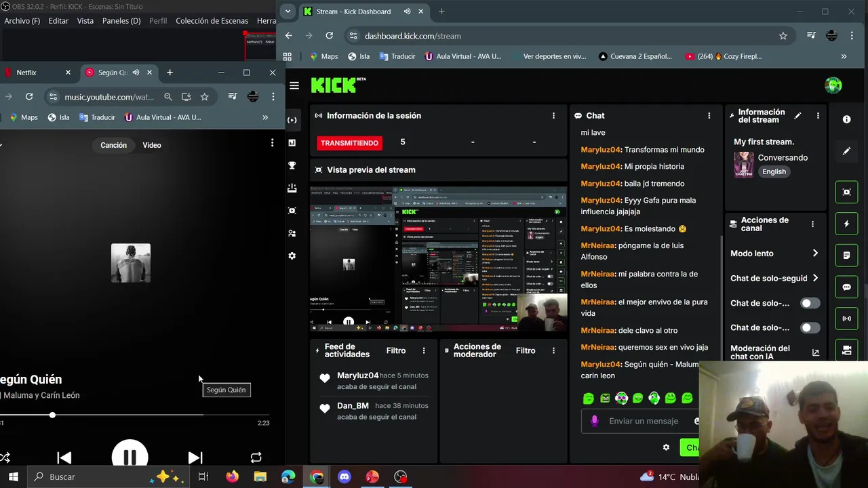
Task: Show more bookmarks in Kick Chrome window
Action: coord(844,56)
